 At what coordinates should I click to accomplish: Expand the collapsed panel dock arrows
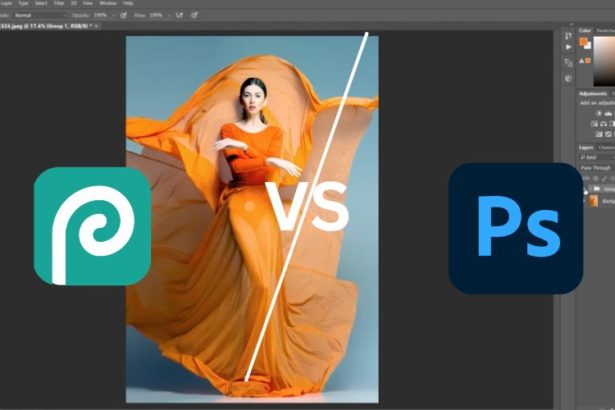(571, 25)
